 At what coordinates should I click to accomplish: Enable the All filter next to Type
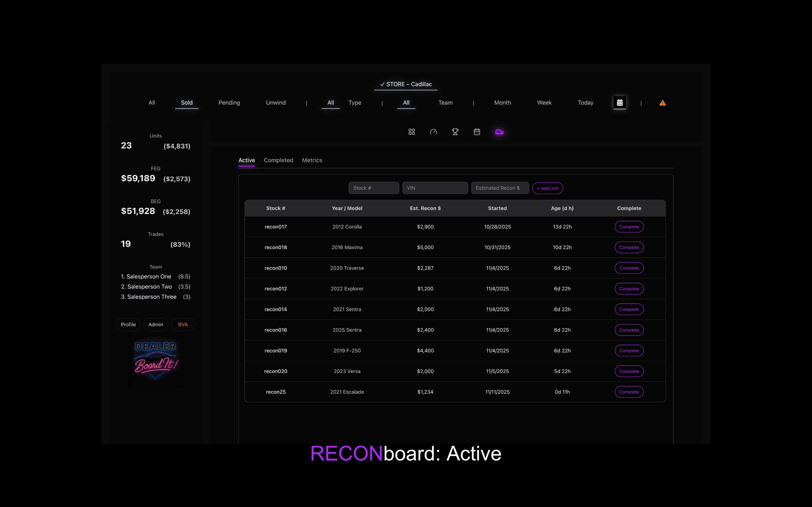click(330, 103)
